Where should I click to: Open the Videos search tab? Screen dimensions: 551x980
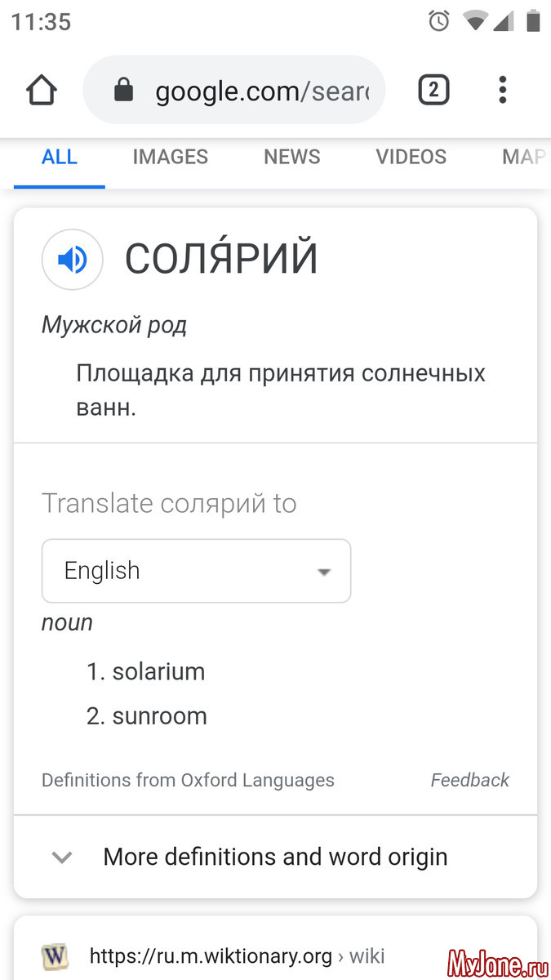point(411,157)
